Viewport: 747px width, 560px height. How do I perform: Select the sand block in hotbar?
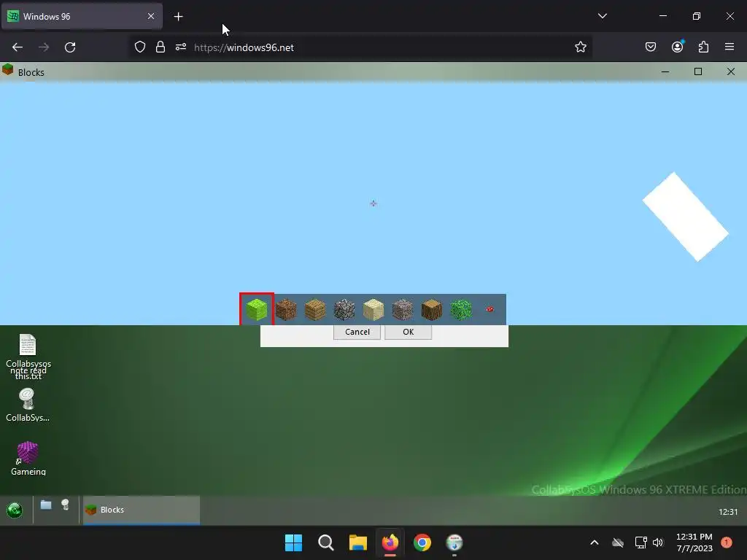pos(373,309)
